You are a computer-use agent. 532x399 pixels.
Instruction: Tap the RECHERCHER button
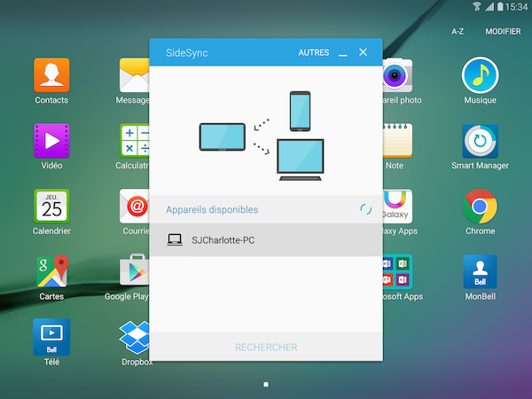(266, 347)
